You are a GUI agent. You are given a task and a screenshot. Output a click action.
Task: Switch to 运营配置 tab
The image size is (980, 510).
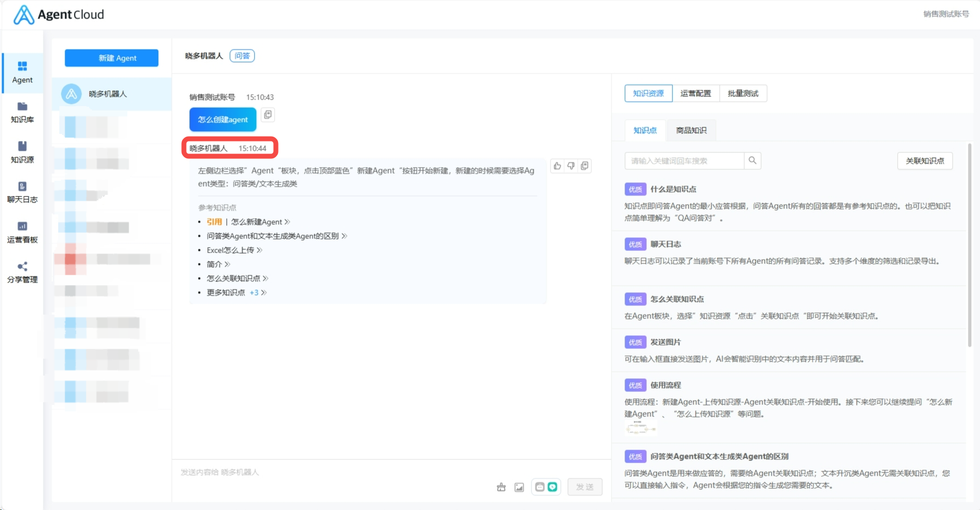(x=696, y=94)
